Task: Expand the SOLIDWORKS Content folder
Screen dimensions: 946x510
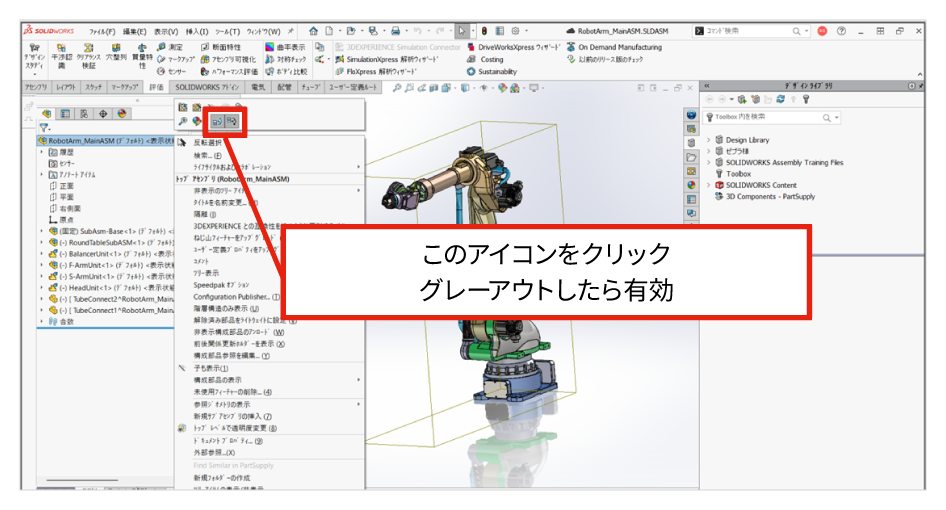Action: pyautogui.click(x=708, y=185)
